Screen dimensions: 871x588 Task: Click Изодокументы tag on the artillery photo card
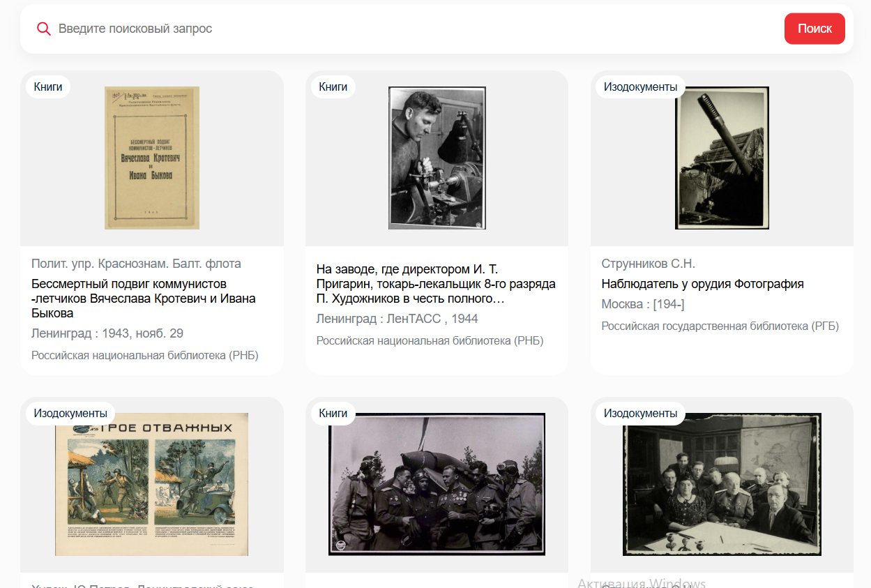coord(640,86)
